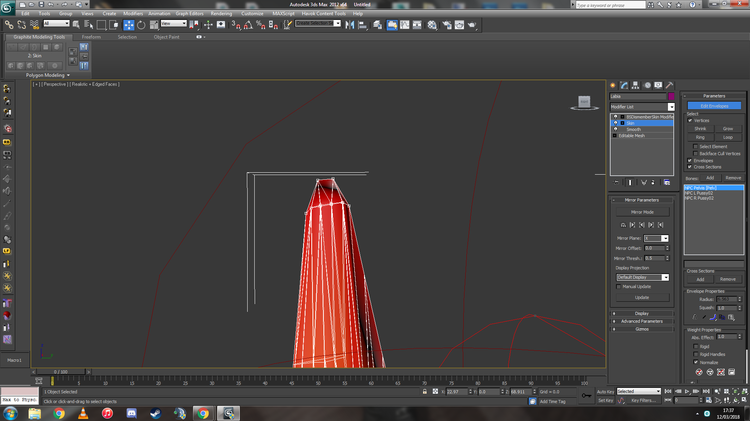Screen dimensions: 750x421
Task: Click Configure Modifier Sets icon
Action: (667, 182)
